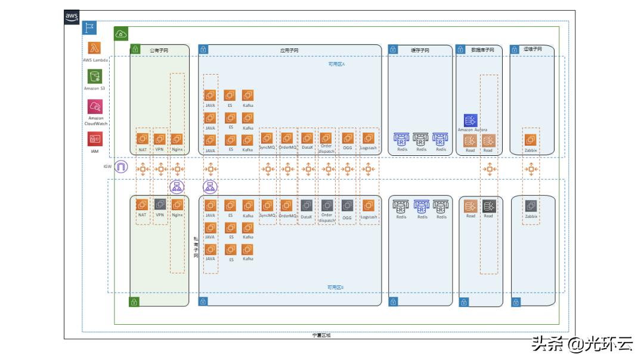Click the red IAM icon
Image resolution: width=644 pixels, height=363 pixels.
tap(95, 139)
